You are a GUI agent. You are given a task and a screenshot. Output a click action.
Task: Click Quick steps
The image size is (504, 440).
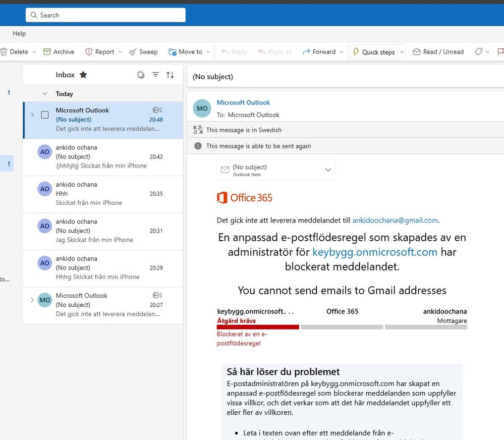(x=374, y=52)
